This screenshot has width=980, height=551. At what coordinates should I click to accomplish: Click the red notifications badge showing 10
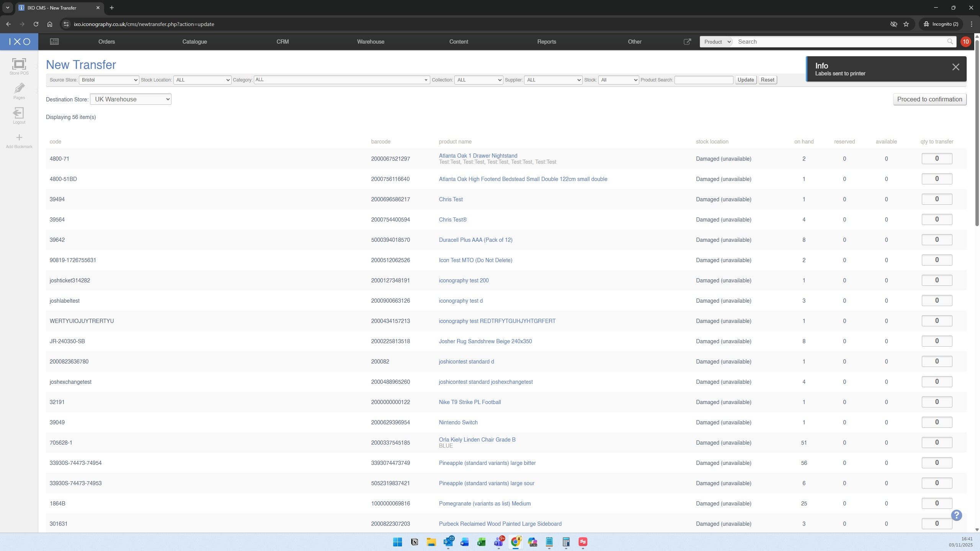[x=965, y=42]
